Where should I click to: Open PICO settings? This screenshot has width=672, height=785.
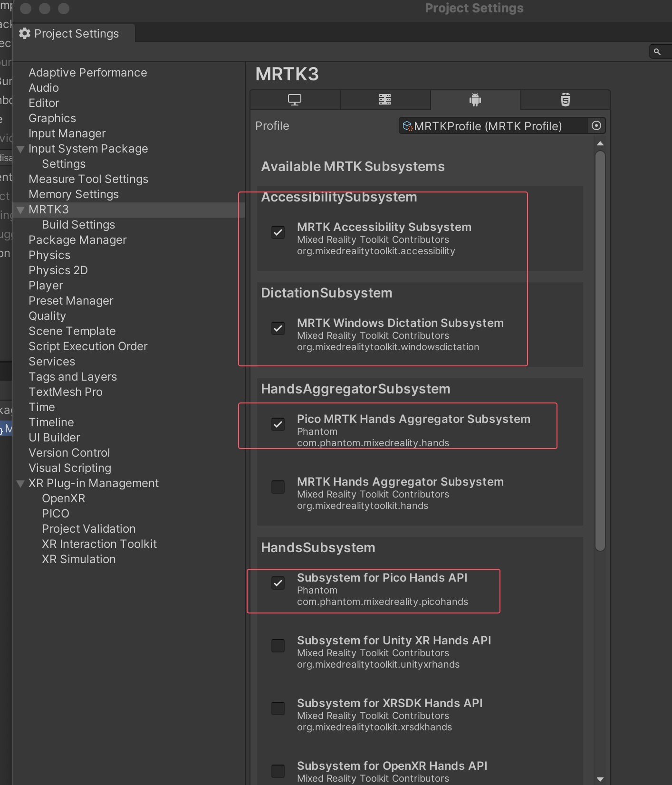[x=56, y=514]
